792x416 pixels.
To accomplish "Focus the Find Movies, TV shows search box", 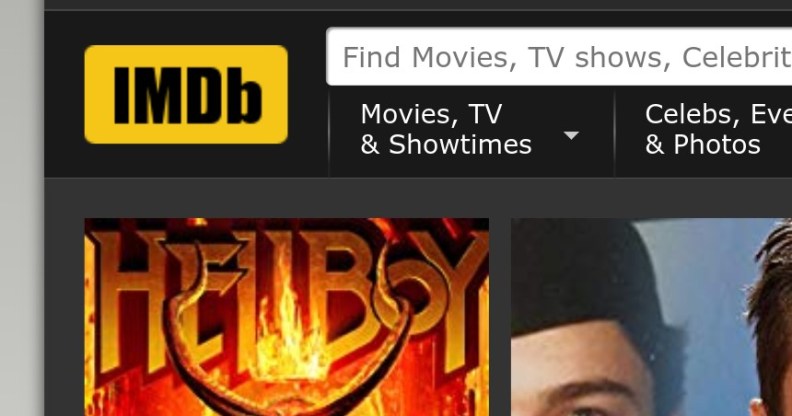I will point(559,57).
